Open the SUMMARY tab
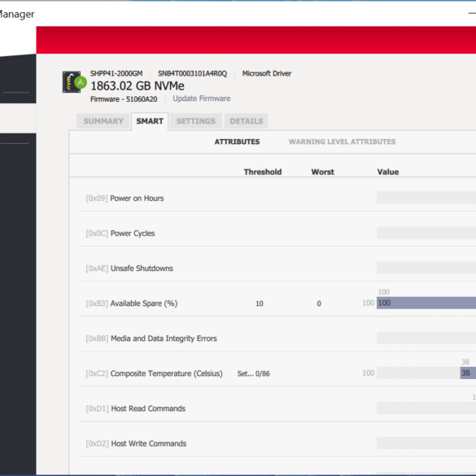Viewport: 476px width, 476px height. coord(103,121)
